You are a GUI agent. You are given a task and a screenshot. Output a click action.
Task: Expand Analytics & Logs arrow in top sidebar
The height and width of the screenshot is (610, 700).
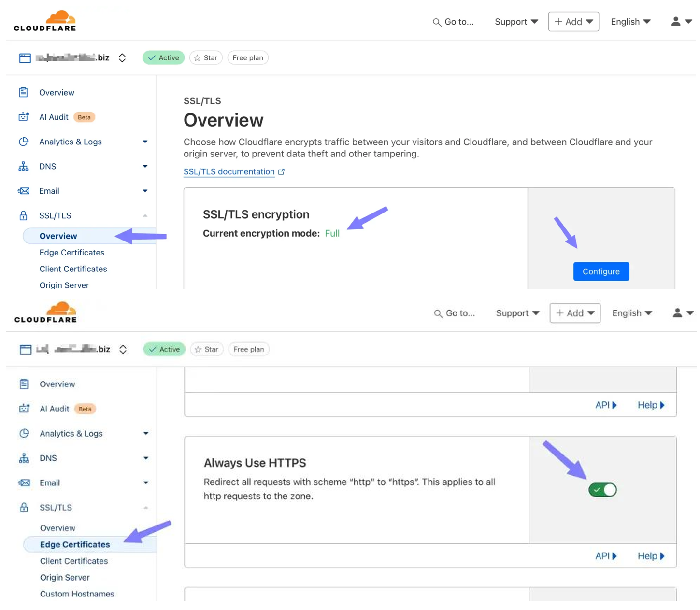pyautogui.click(x=145, y=142)
